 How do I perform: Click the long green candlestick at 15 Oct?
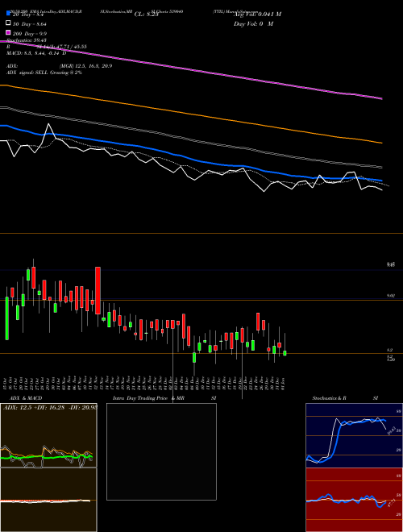pyautogui.click(x=6, y=318)
